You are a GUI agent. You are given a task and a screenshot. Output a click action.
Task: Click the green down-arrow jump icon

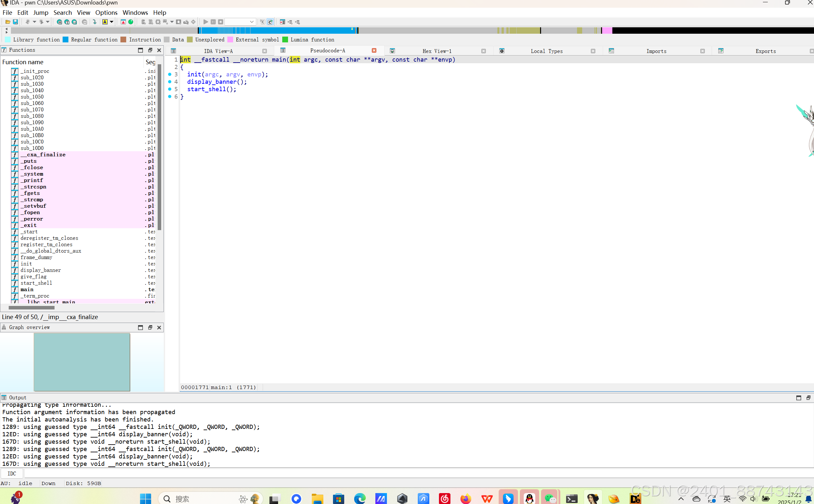[x=95, y=22]
